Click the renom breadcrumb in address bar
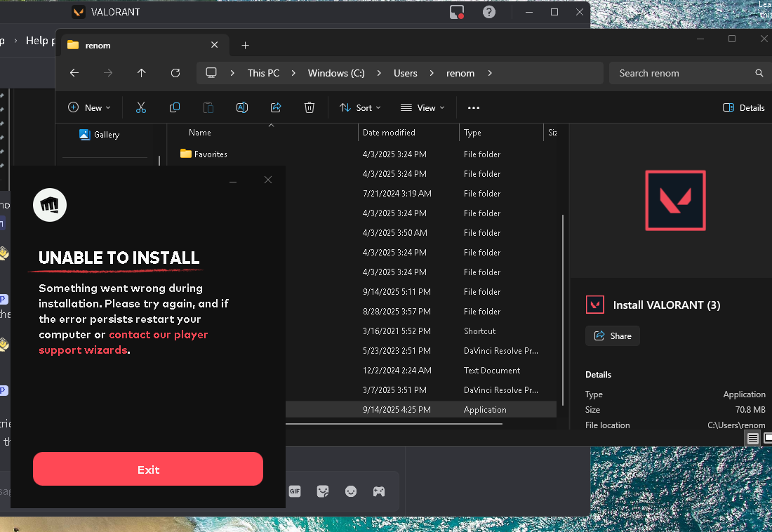The width and height of the screenshot is (772, 532). (x=460, y=73)
